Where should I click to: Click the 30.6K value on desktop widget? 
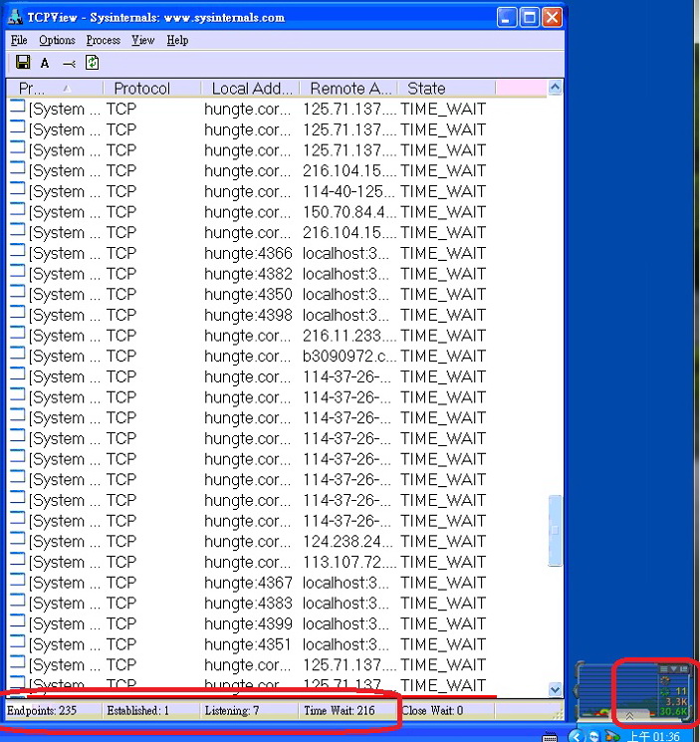pos(673,711)
